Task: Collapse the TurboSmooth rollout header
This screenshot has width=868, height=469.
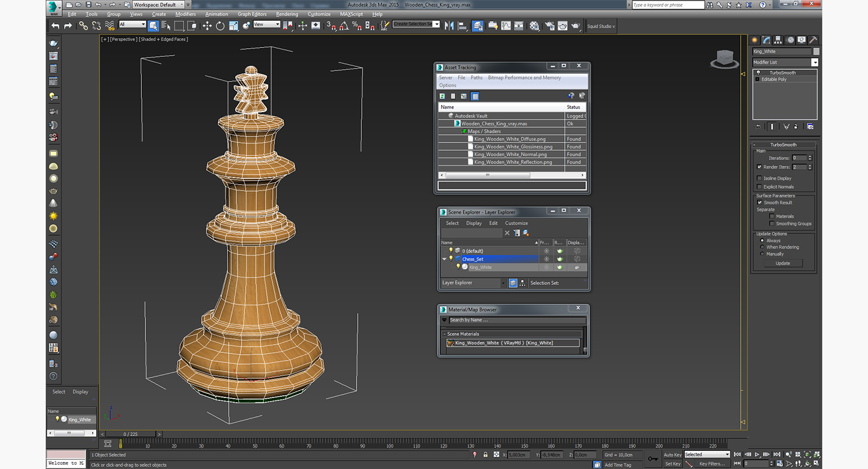Action: 783,145
